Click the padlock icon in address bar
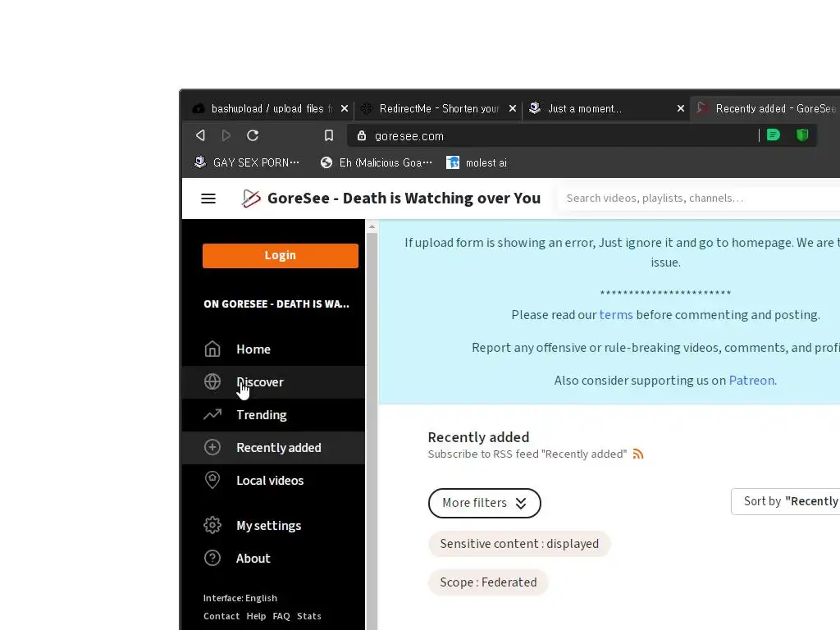This screenshot has width=840, height=630. click(x=362, y=135)
